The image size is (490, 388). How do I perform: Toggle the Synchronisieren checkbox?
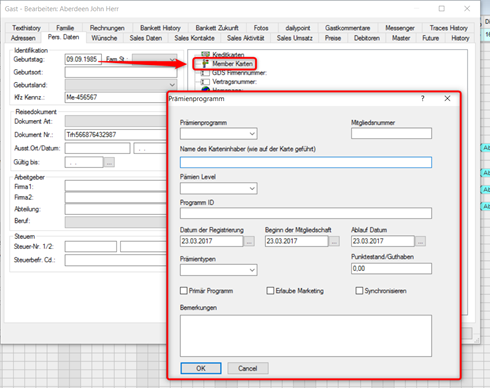(359, 291)
